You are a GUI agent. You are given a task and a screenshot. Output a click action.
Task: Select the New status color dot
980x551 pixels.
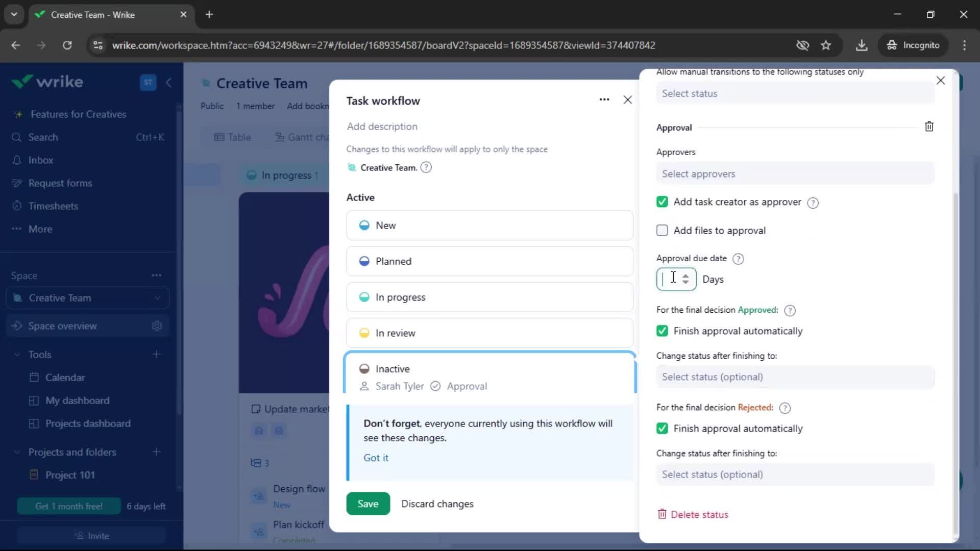(364, 226)
